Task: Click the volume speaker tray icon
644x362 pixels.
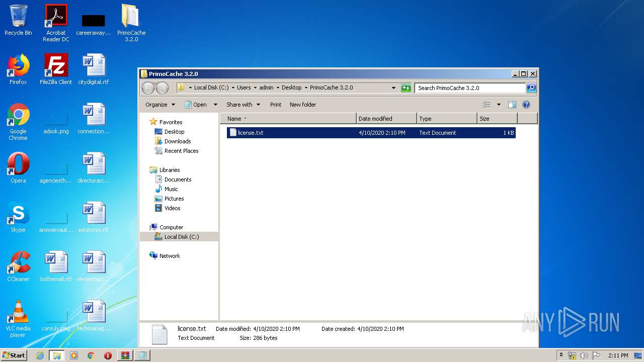Action: (x=584, y=355)
